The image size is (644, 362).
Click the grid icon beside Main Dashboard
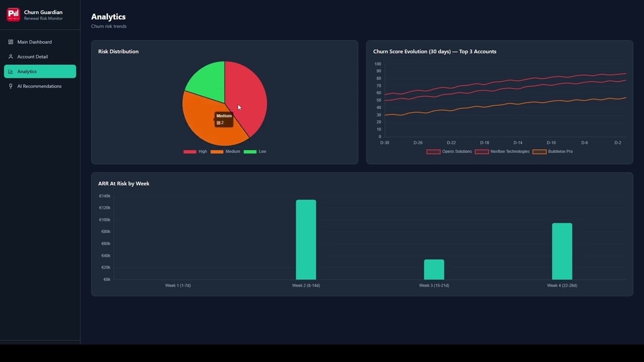pyautogui.click(x=11, y=42)
